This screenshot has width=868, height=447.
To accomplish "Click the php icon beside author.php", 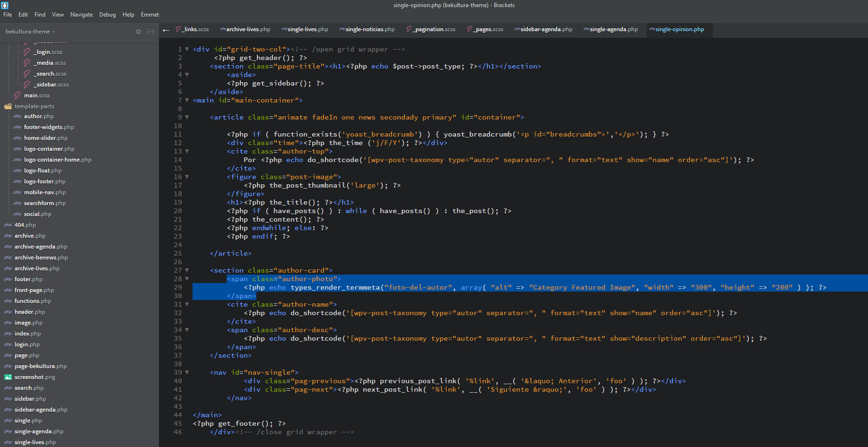I will point(18,116).
